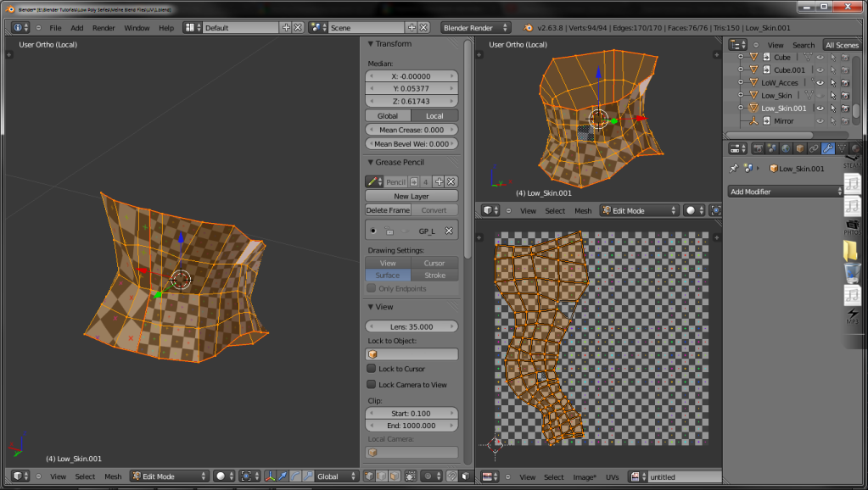Open the Object Constraints chain icon
Viewport: 868px width, 490px height.
[814, 148]
